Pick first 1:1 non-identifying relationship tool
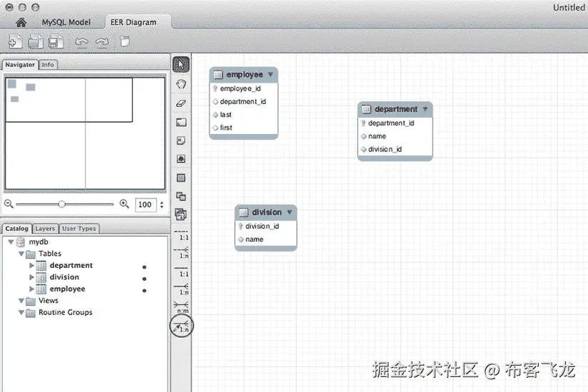The height and width of the screenshot is (392, 588). (x=182, y=234)
